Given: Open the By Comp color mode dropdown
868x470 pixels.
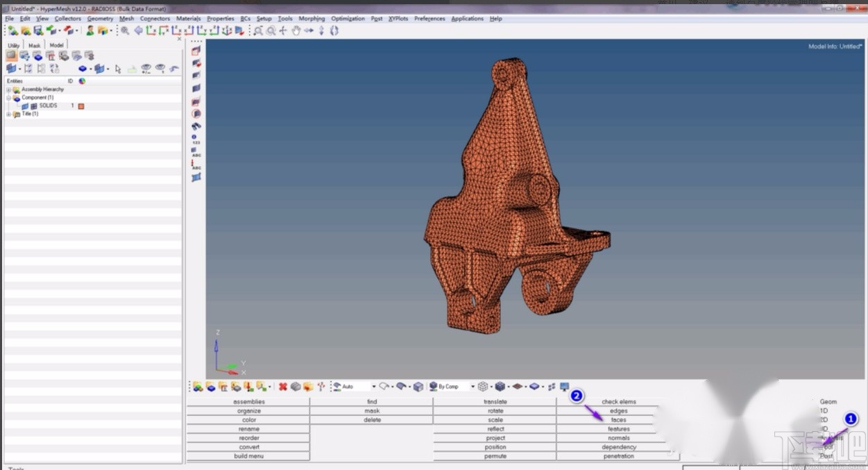Looking at the screenshot, I should (473, 387).
